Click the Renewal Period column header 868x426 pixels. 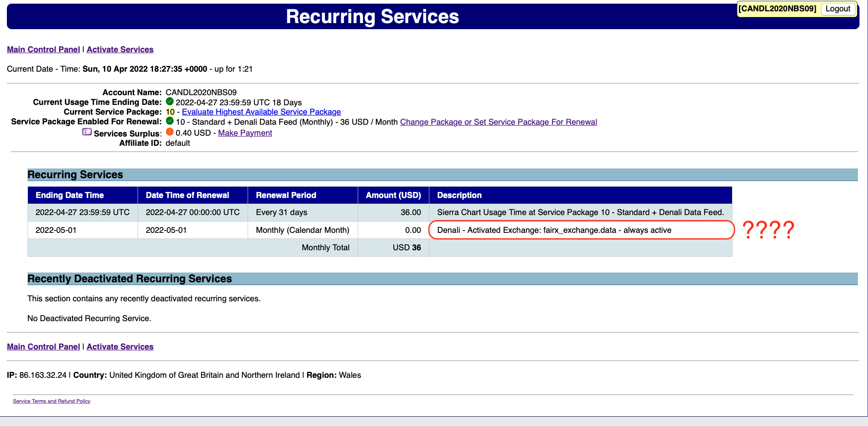(x=303, y=195)
